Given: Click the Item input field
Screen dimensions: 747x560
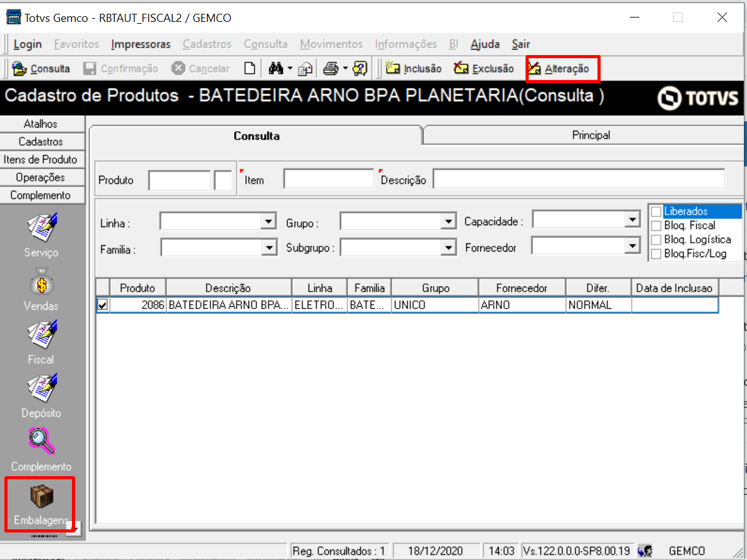Looking at the screenshot, I should [328, 179].
